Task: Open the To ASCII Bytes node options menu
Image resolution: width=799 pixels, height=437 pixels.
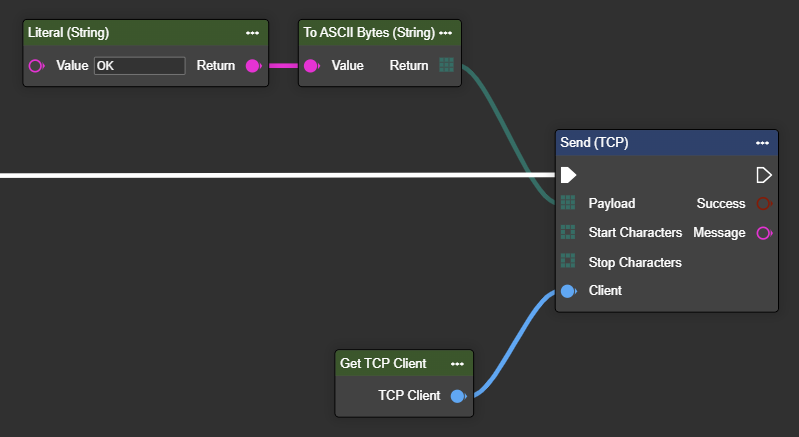Action: [x=446, y=33]
